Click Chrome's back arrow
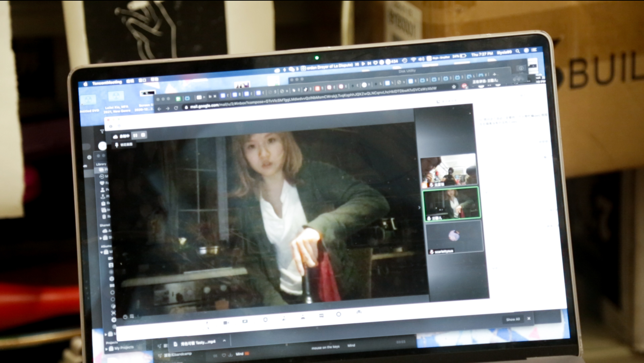Screen dimensions: 644x363 (x=159, y=109)
